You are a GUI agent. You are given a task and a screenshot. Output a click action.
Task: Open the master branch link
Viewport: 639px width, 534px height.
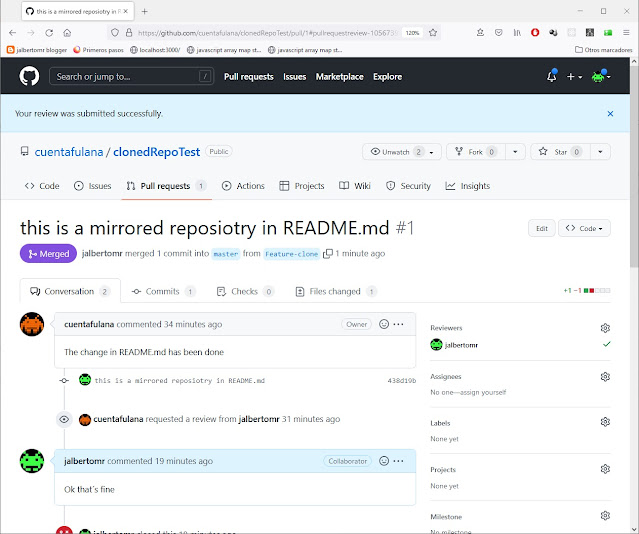click(226, 254)
